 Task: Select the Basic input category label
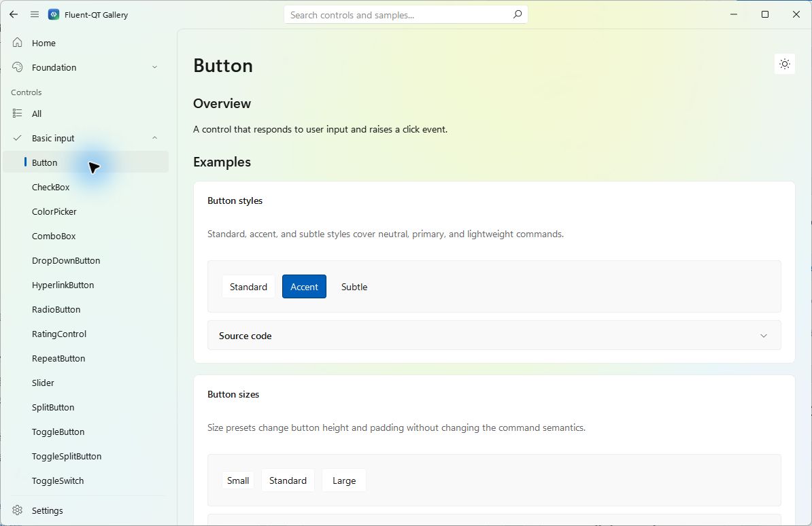tap(53, 138)
